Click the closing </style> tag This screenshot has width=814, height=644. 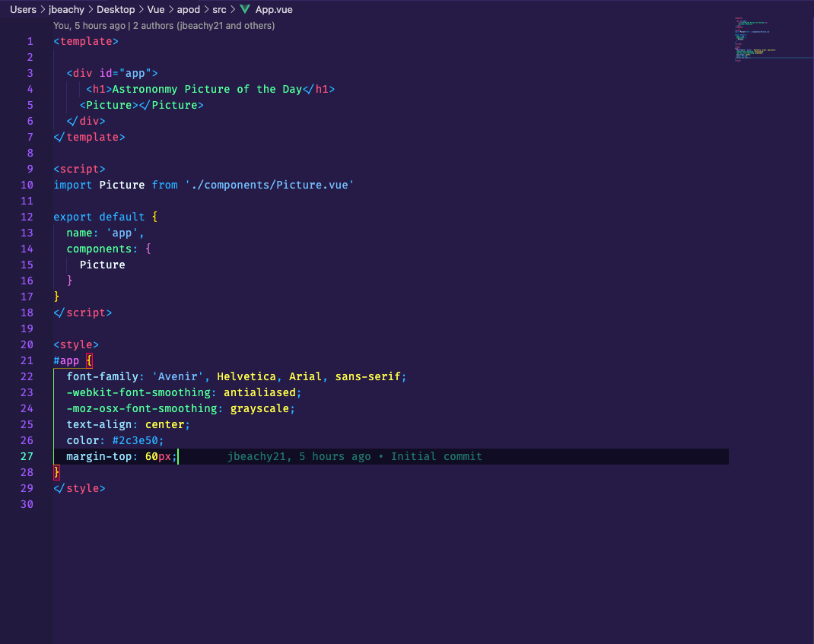point(79,488)
